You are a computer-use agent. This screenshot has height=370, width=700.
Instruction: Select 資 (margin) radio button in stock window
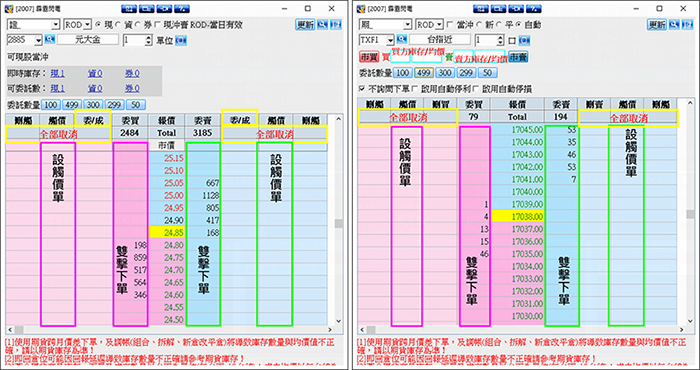pos(118,25)
